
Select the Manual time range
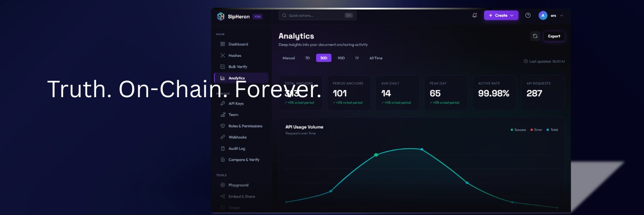289,58
